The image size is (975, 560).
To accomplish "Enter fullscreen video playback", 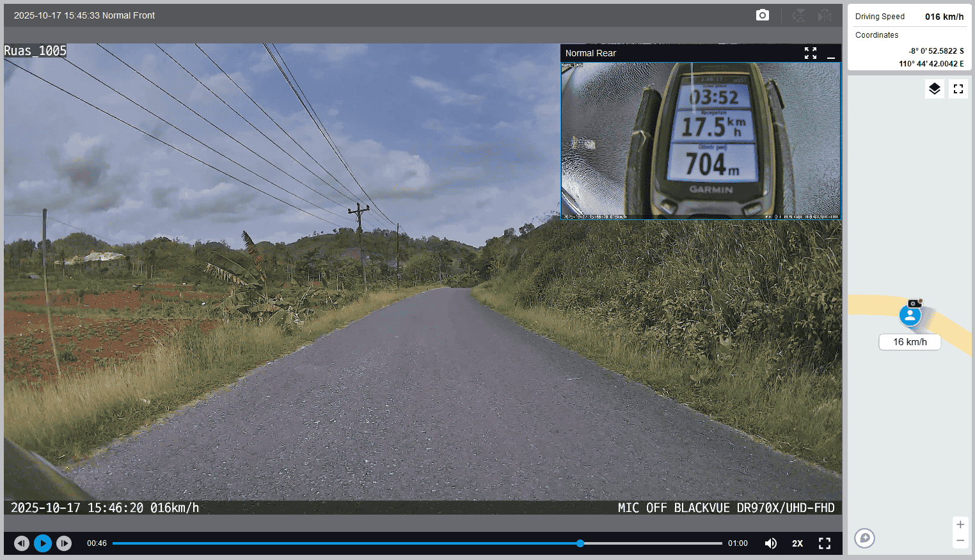I will (825, 543).
